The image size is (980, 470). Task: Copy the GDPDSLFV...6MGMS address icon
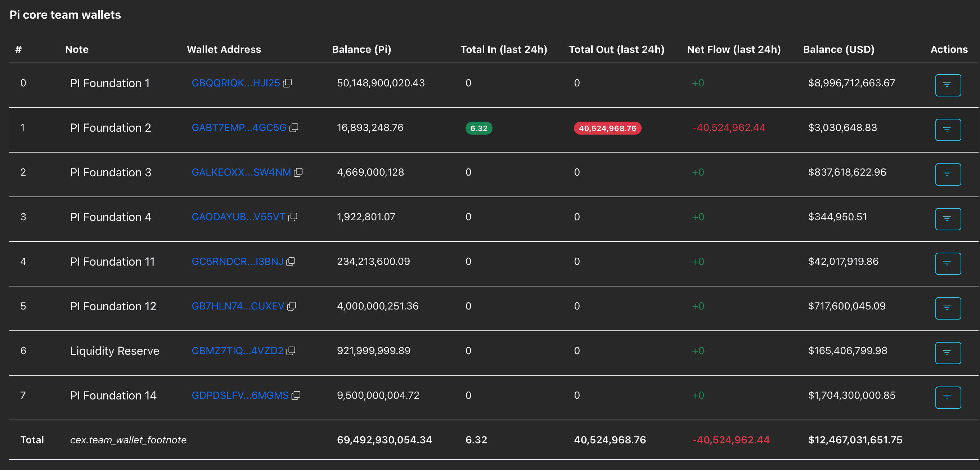[296, 396]
